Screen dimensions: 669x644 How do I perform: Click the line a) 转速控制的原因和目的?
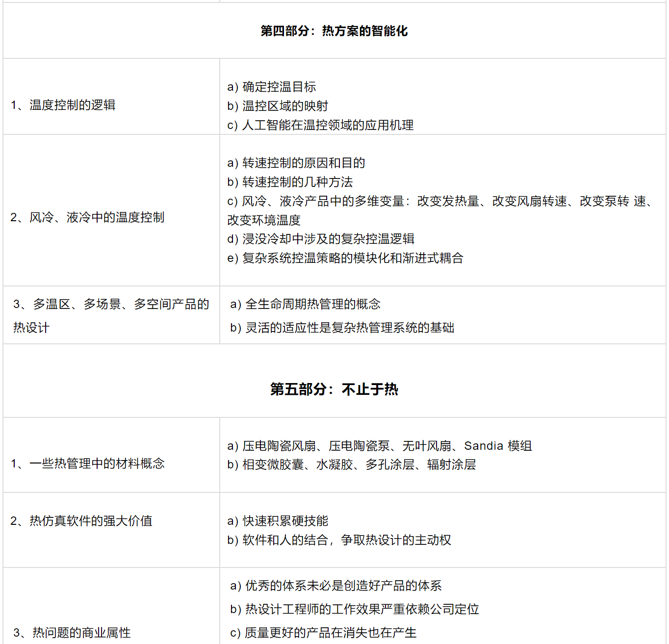coord(296,163)
